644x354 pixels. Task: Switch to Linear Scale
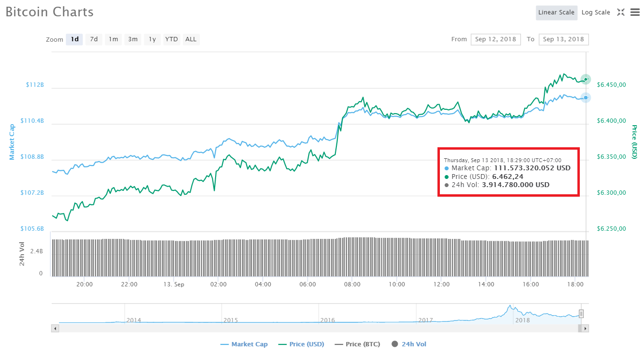coord(556,12)
